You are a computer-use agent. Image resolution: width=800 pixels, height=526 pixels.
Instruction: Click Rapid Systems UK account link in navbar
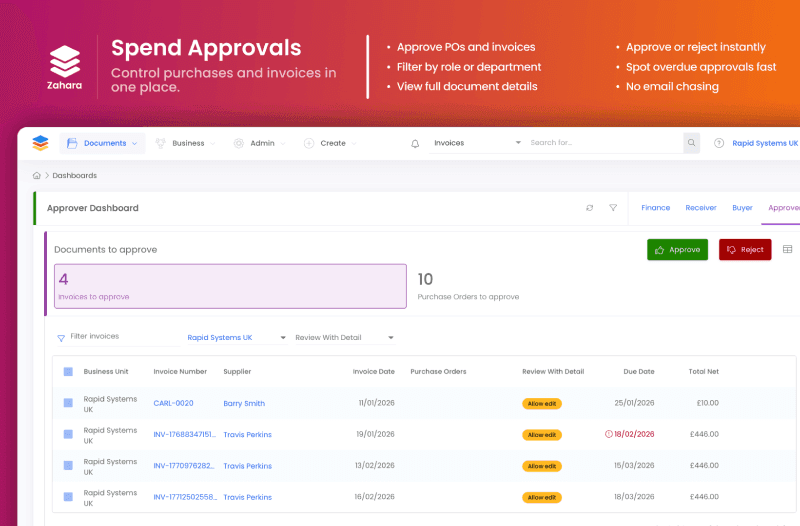765,143
